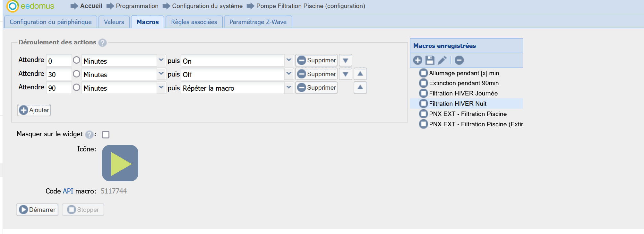Click the save macro floppy disk icon
The height and width of the screenshot is (234, 644).
point(430,60)
